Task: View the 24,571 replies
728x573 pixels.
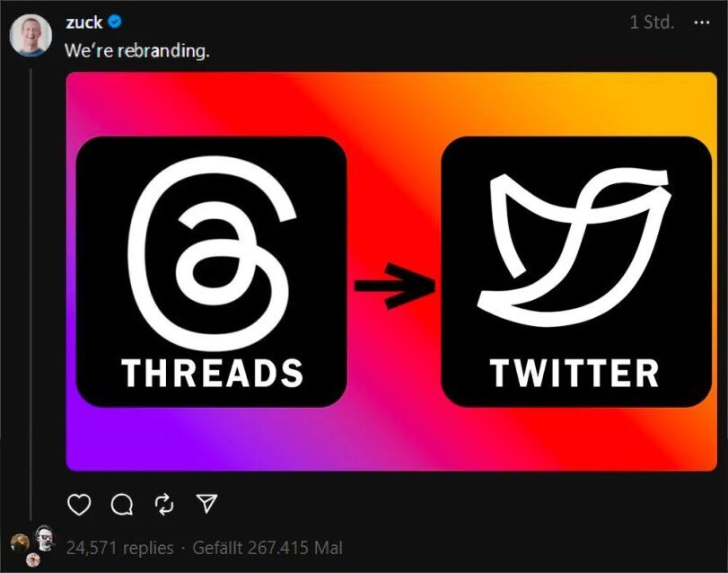Action: (x=119, y=548)
